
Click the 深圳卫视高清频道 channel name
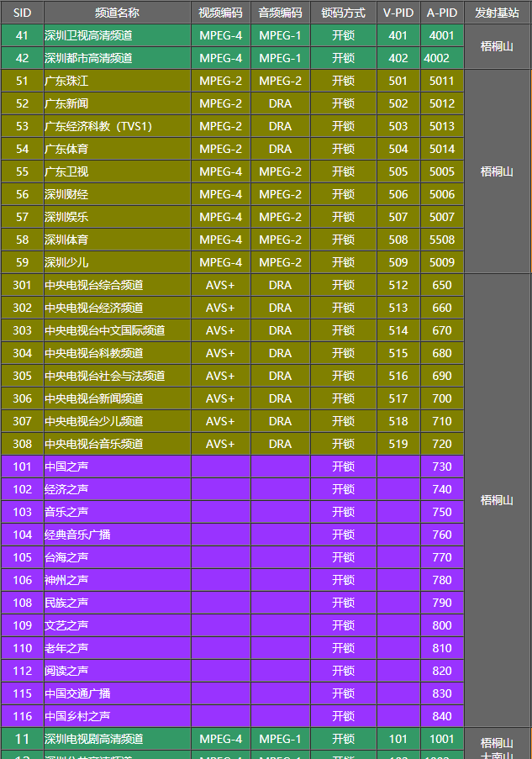(88, 35)
